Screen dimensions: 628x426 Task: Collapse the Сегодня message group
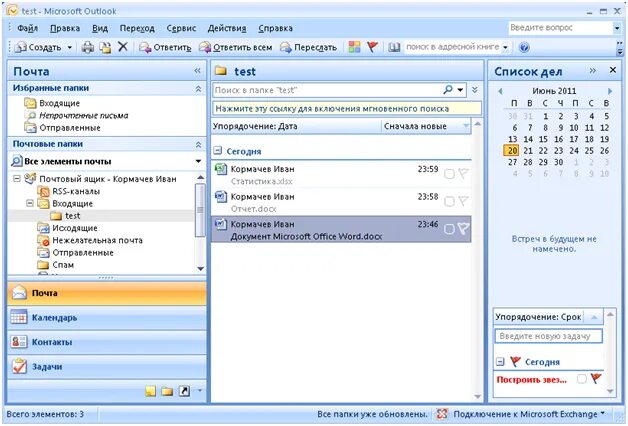pos(217,151)
